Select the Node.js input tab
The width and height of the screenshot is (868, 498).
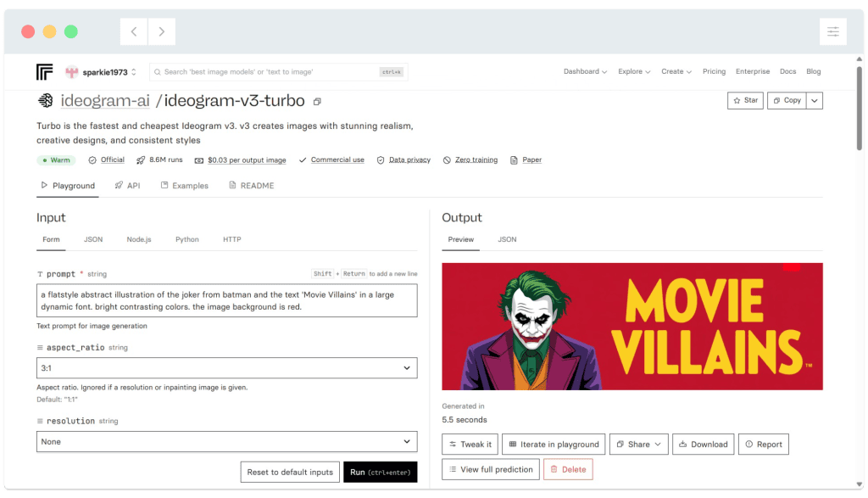tap(139, 239)
